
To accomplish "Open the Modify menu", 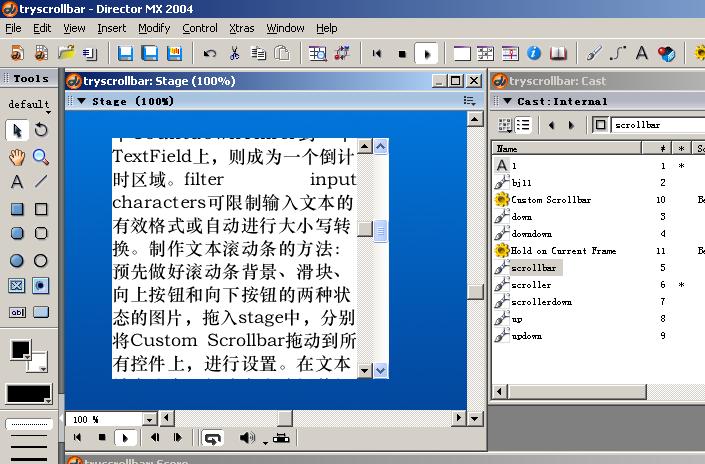I will (154, 28).
